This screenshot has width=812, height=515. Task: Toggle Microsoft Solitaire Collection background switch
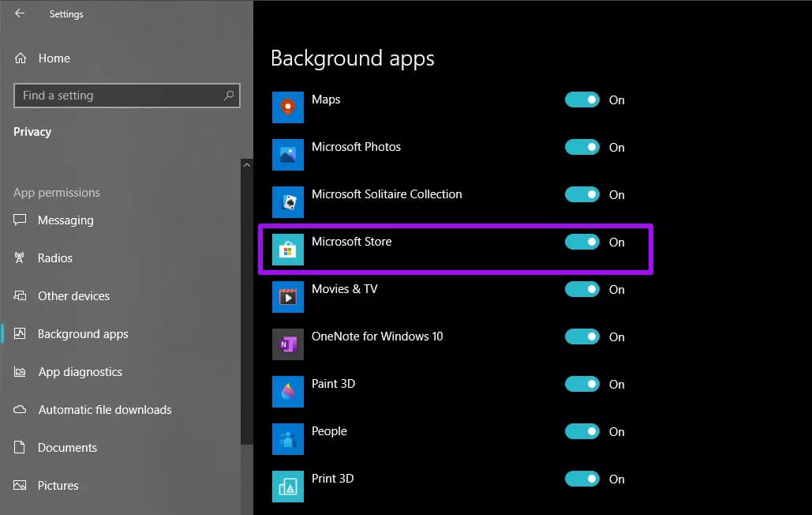582,194
